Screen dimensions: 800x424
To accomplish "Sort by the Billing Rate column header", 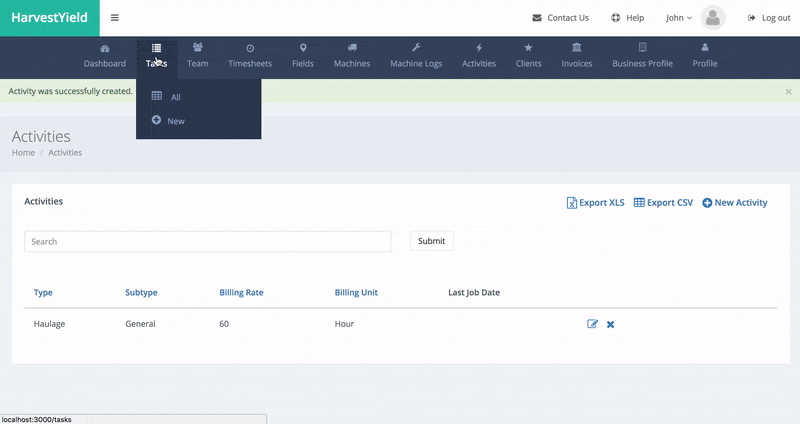I will tap(241, 293).
